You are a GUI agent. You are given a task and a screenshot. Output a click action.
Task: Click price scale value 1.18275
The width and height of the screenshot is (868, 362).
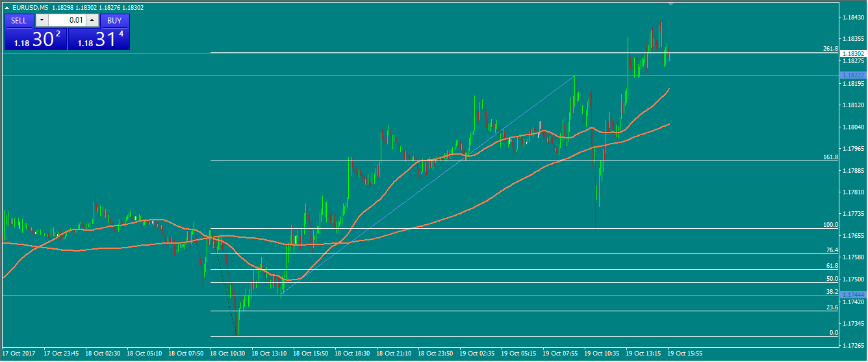[x=854, y=61]
